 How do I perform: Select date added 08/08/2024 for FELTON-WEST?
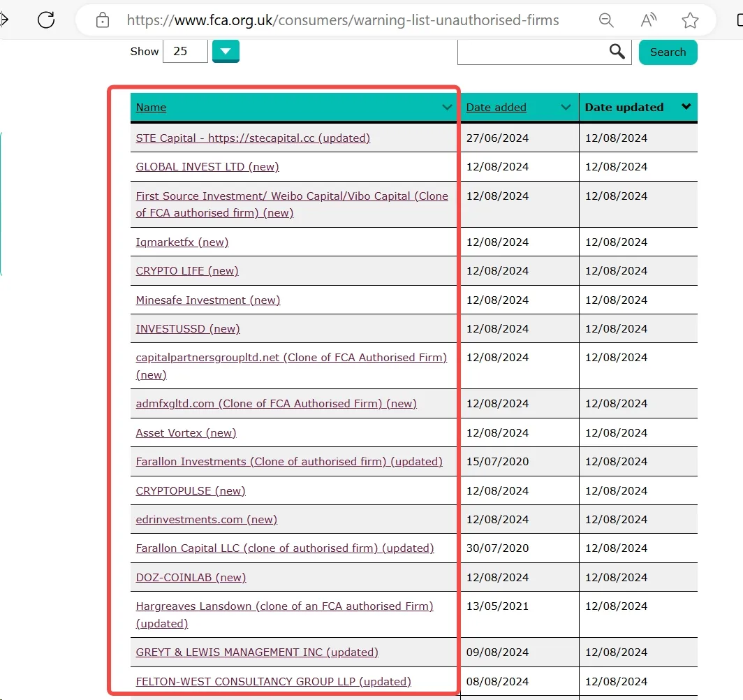[497, 682]
